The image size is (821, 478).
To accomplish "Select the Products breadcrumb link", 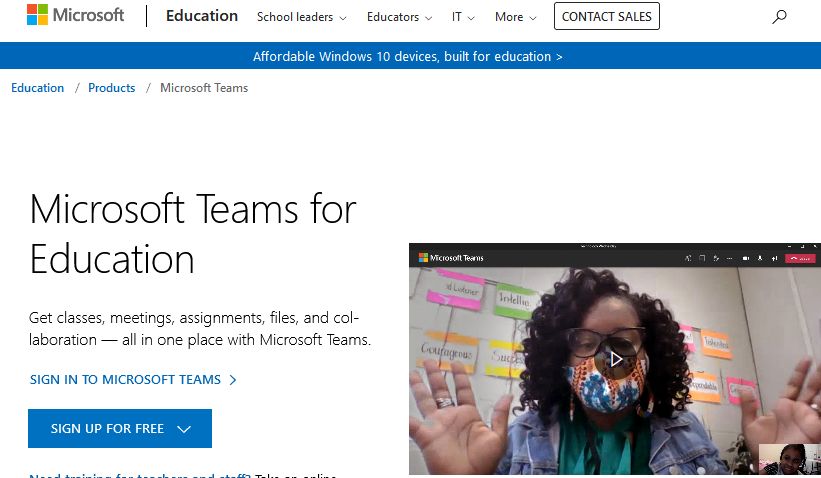I will point(112,88).
